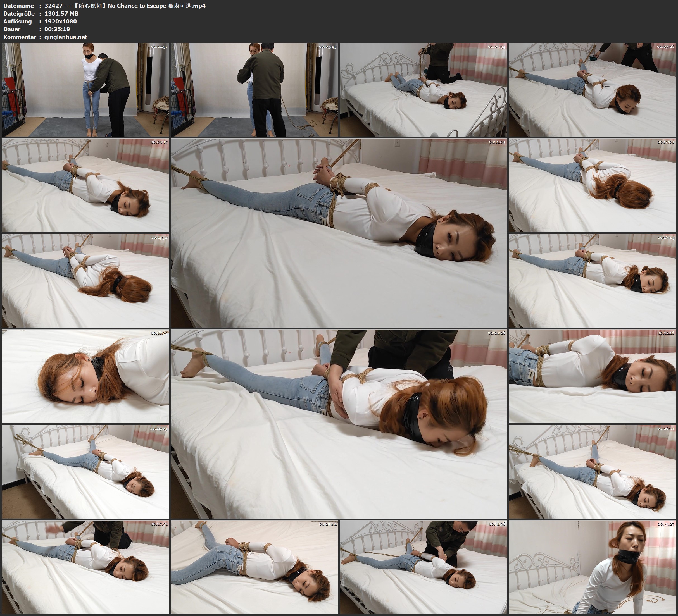This screenshot has width=678, height=616.
Task: Click the thumbnail timestamped 00:29:44
Action: click(254, 567)
